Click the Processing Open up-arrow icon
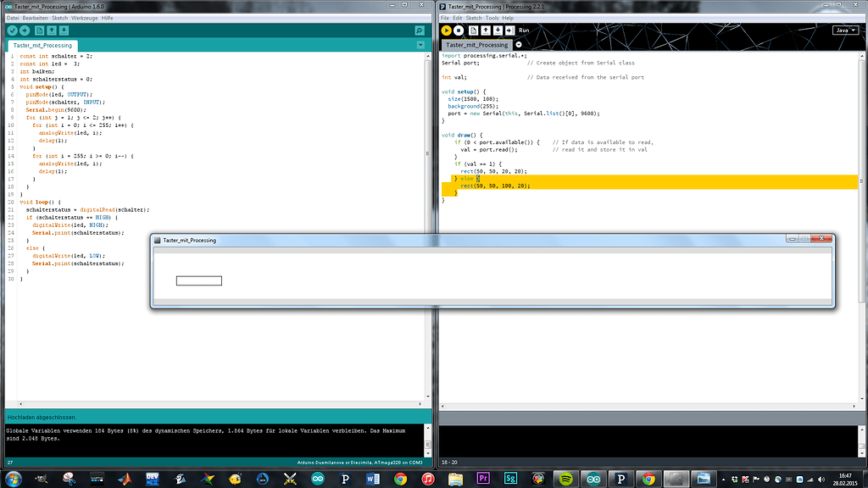 click(x=486, y=30)
